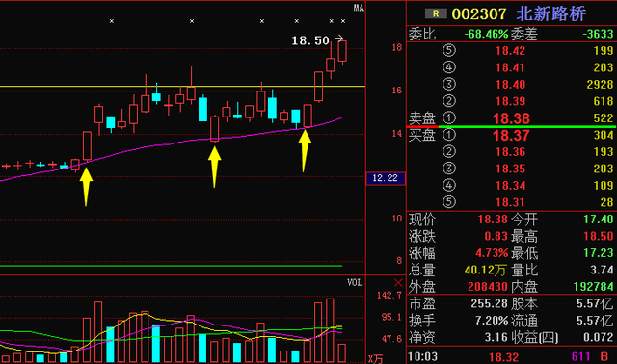
Task: Click the B marker in latest trade row
Action: tap(604, 356)
